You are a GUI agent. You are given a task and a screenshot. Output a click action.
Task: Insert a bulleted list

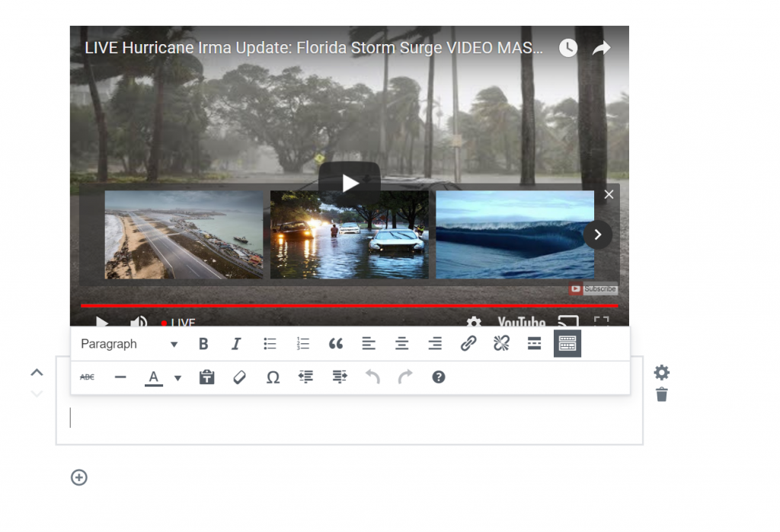[x=270, y=343]
